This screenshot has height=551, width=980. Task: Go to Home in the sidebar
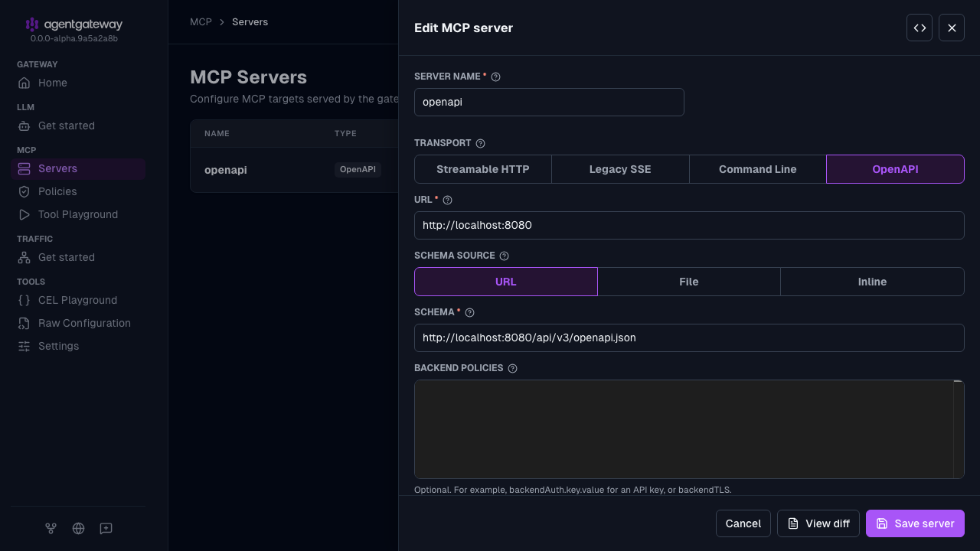pyautogui.click(x=78, y=83)
